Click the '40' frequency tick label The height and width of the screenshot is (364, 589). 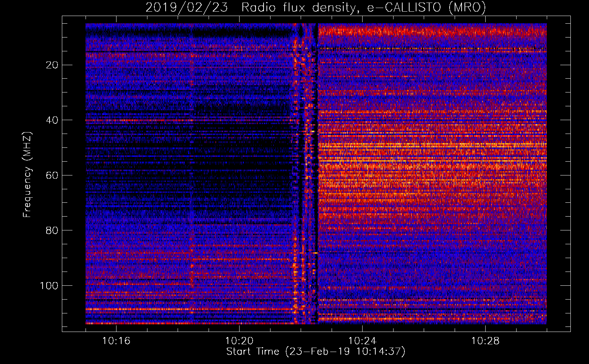tap(52, 120)
